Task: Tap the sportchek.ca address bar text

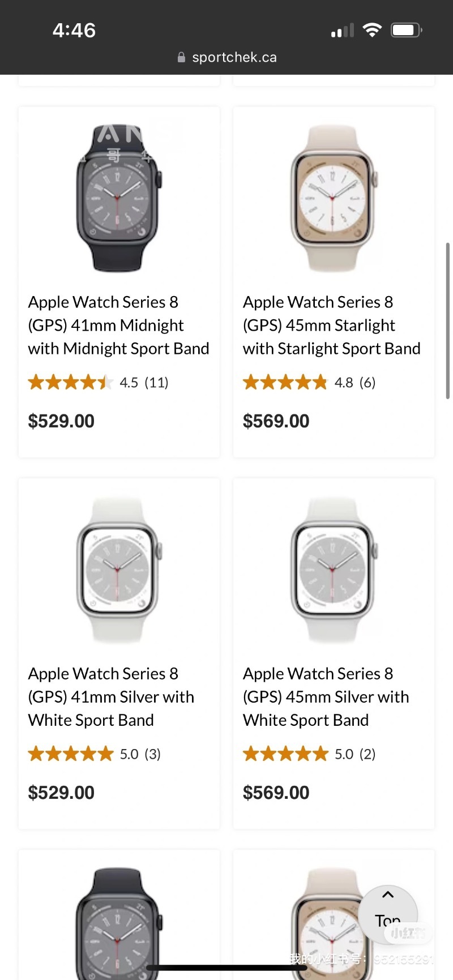Action: [234, 57]
